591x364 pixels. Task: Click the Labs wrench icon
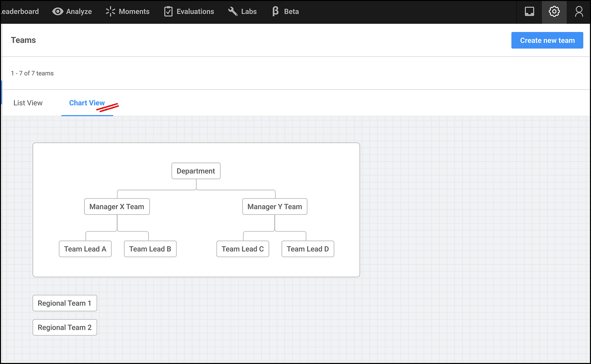coord(233,11)
